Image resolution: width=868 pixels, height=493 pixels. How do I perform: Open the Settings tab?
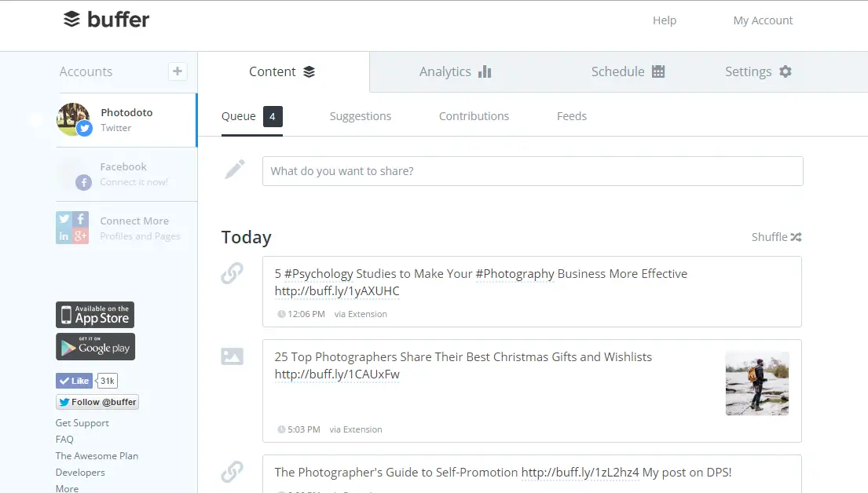(758, 72)
